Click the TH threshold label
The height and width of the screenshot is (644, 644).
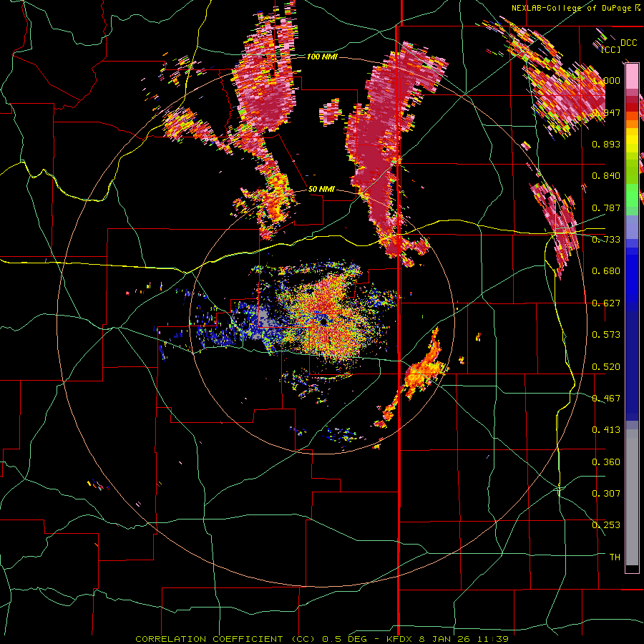pyautogui.click(x=615, y=557)
